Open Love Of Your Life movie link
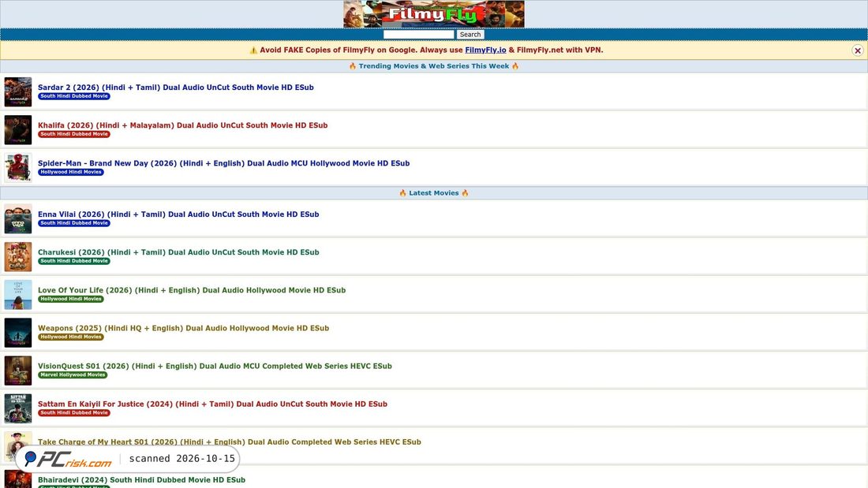The height and width of the screenshot is (488, 868). tap(192, 290)
